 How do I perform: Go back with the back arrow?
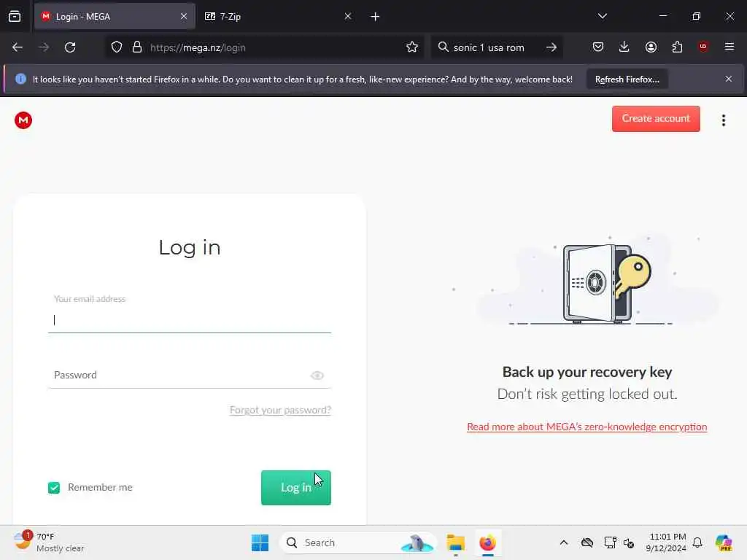[x=18, y=47]
